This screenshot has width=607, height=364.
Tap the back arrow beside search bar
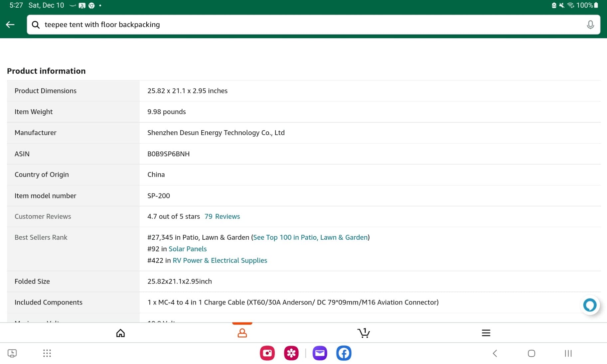click(10, 25)
